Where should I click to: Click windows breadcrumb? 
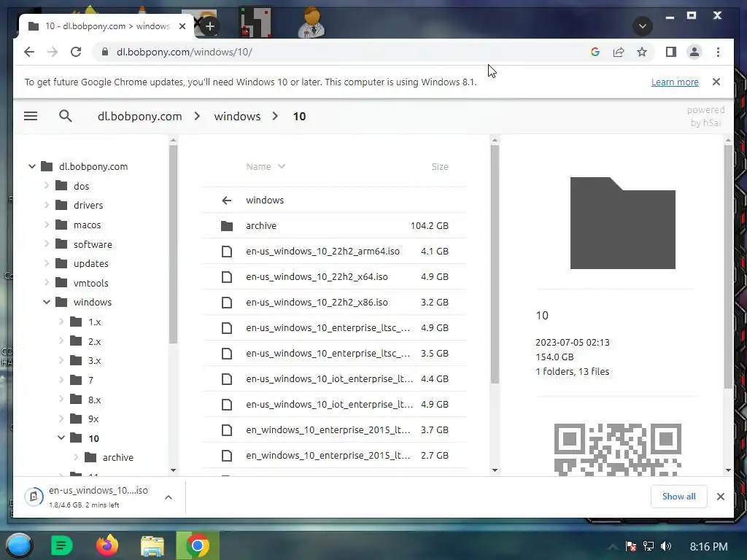[237, 116]
